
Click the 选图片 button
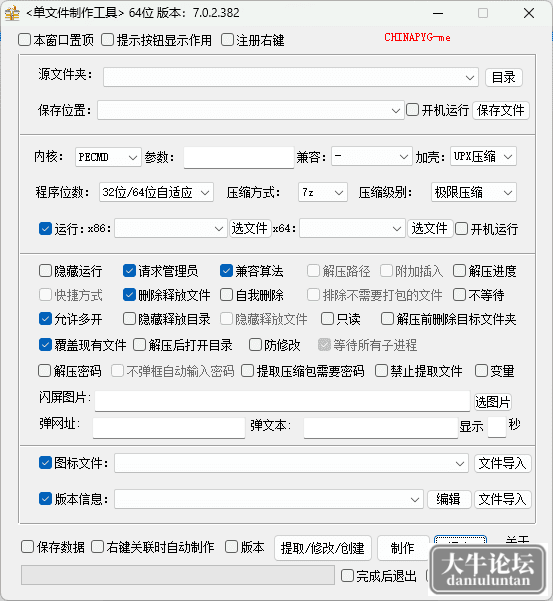(493, 402)
